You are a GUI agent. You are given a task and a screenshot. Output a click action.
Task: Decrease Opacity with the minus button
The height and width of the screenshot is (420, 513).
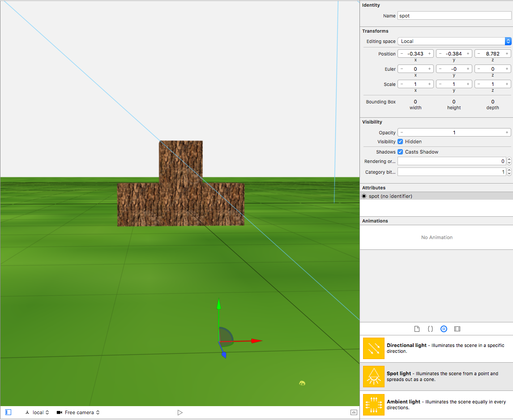tap(402, 133)
